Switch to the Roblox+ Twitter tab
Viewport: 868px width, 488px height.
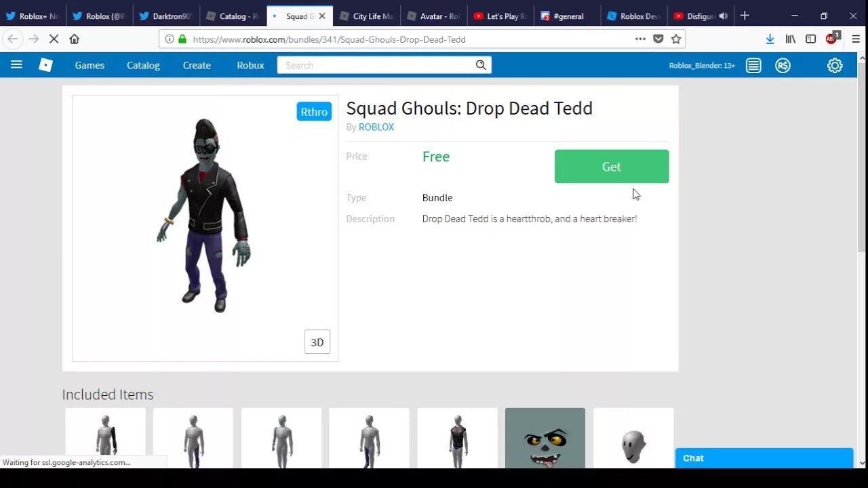coord(33,16)
